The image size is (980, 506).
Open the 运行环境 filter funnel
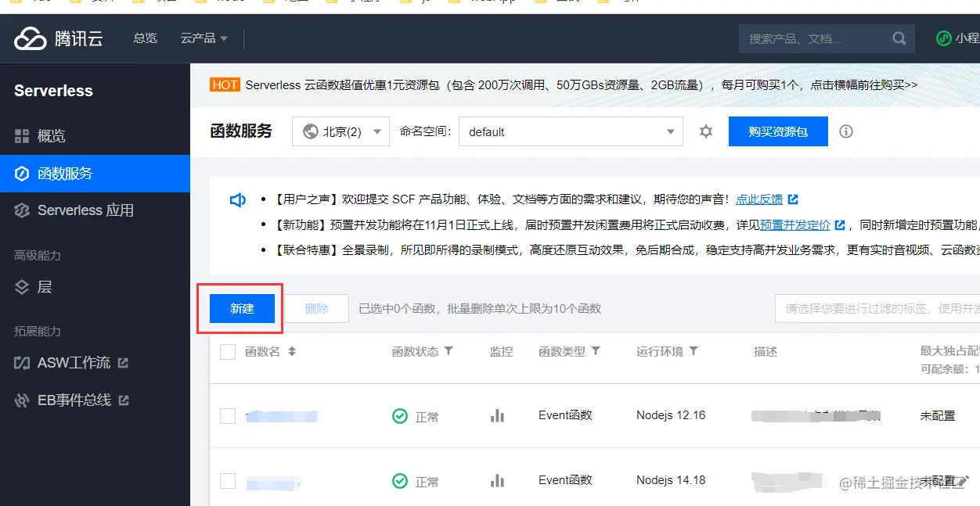[694, 351]
